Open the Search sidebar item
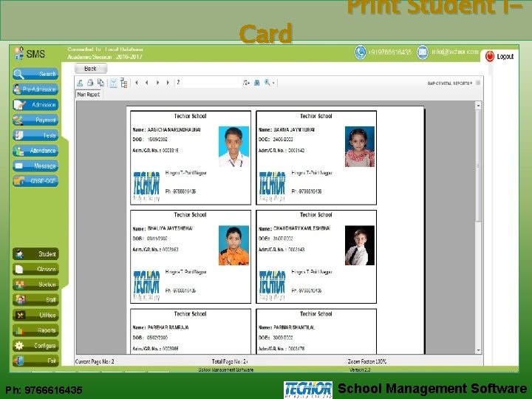The height and width of the screenshot is (399, 532). tap(35, 74)
